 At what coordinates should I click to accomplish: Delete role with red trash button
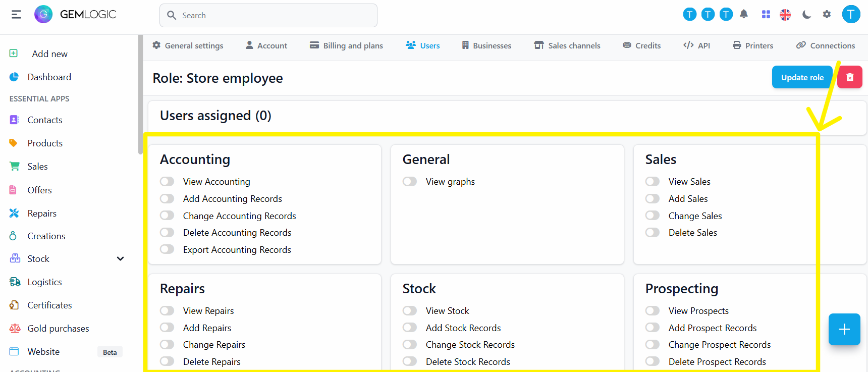pyautogui.click(x=850, y=77)
